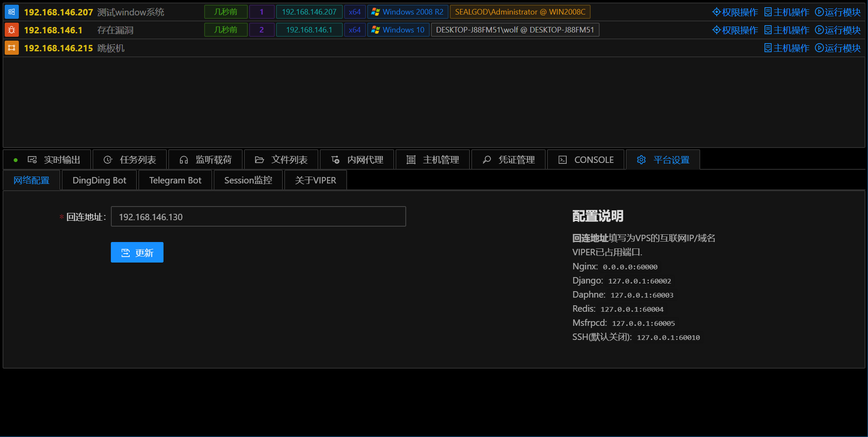Click the yellow 192.168.146.215 host IP text
Viewport: 868px width, 437px height.
pyautogui.click(x=59, y=48)
